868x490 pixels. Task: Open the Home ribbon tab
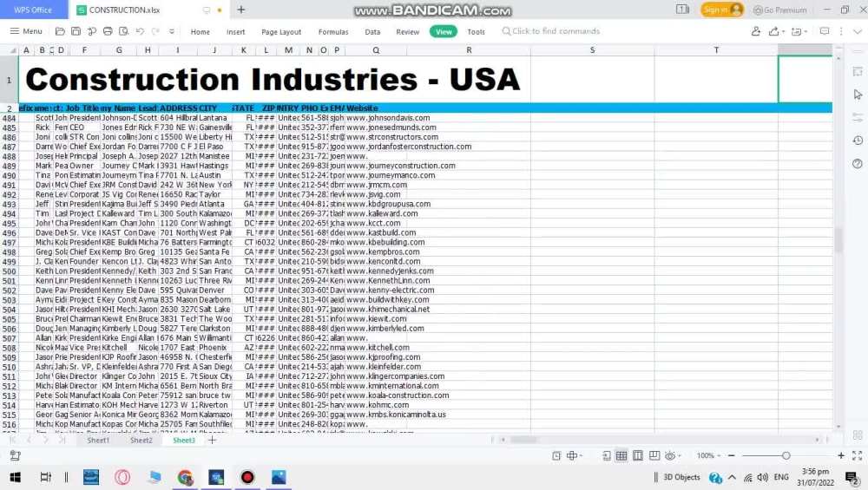(x=201, y=32)
